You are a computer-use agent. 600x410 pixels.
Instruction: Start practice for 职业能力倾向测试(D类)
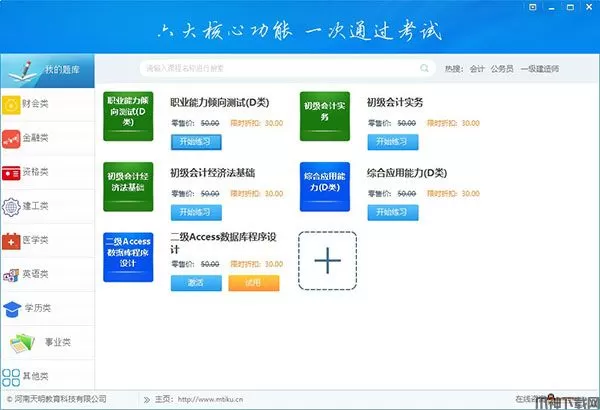(x=196, y=142)
